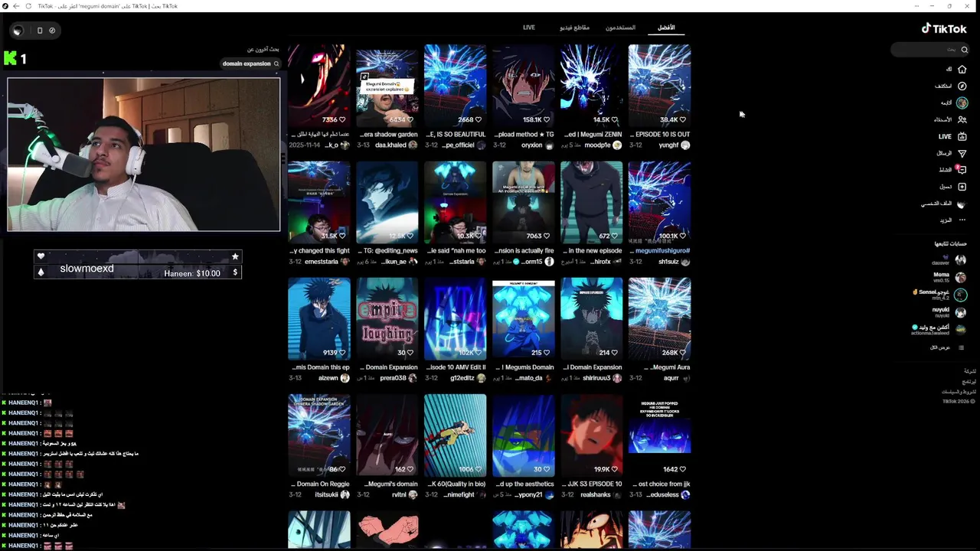Open the TikTok Home sidebar icon

point(962,69)
